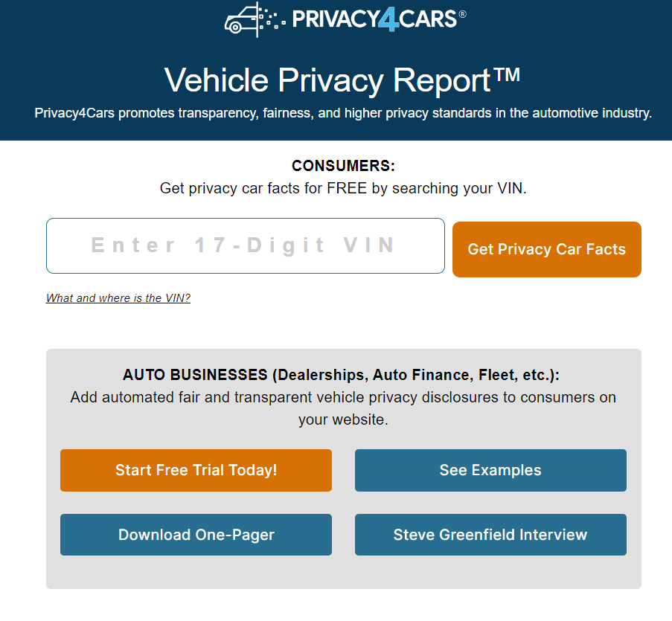Open the Steve Greenfield Interview
The image size is (672, 621).
tap(490, 535)
